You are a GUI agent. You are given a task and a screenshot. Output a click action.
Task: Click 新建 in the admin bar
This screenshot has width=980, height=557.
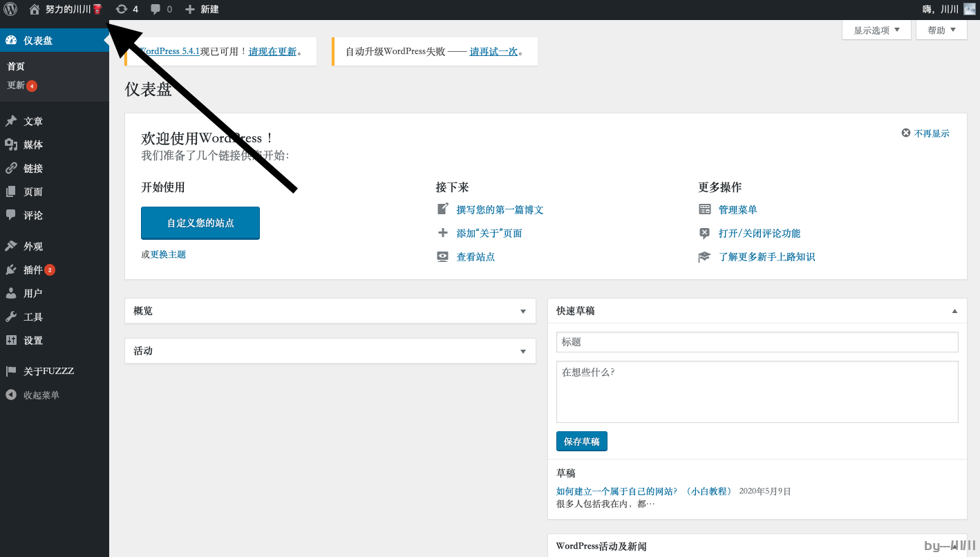(x=209, y=9)
